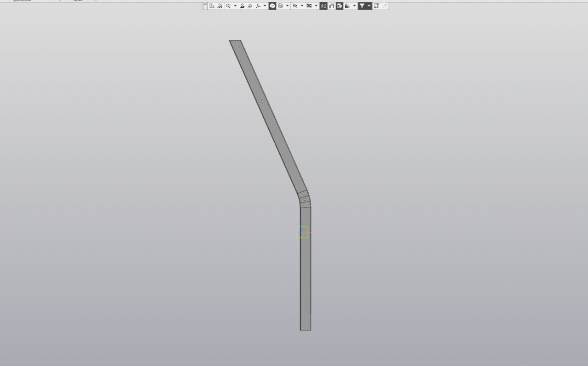Toggle the highlighted model section icon
Image resolution: width=588 pixels, height=366 pixels.
[339, 6]
